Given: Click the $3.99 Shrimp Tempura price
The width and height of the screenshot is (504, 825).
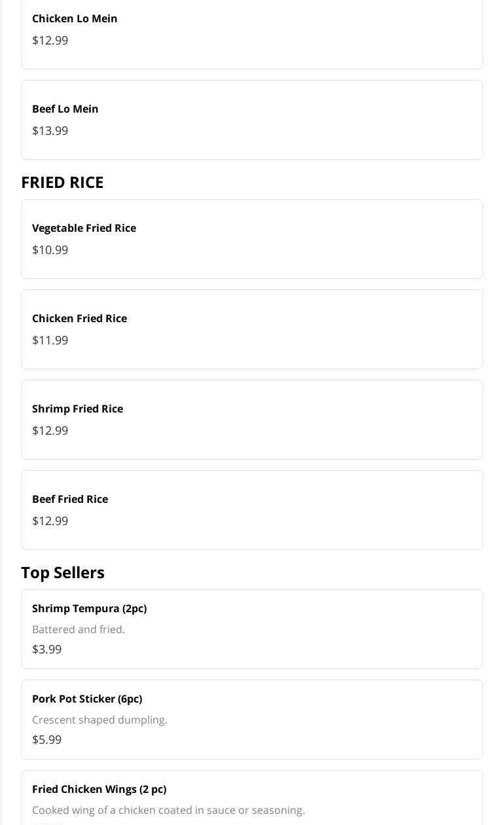Looking at the screenshot, I should coord(47,650).
